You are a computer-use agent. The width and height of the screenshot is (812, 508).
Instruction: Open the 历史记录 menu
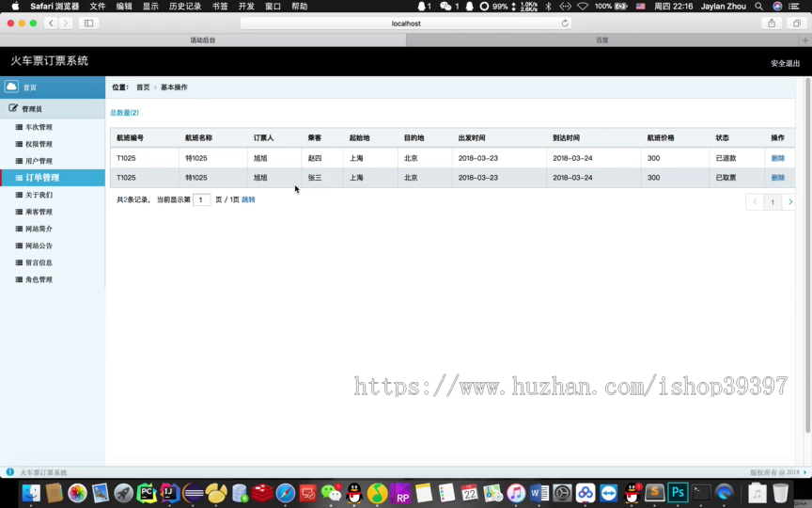point(185,7)
